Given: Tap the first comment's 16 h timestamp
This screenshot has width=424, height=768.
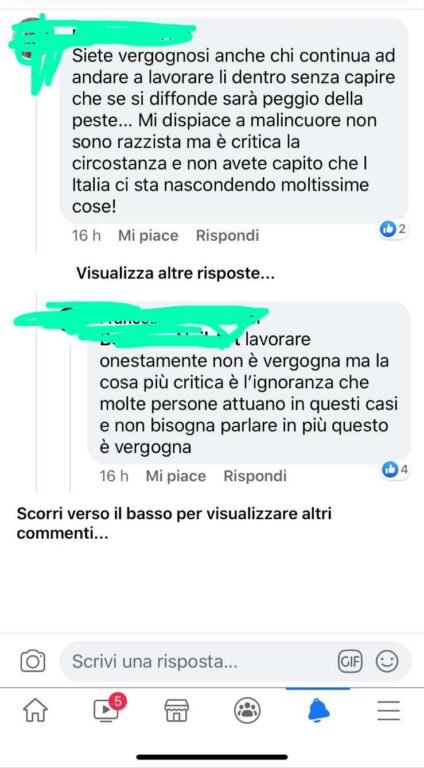Looking at the screenshot, I should click(x=86, y=236).
